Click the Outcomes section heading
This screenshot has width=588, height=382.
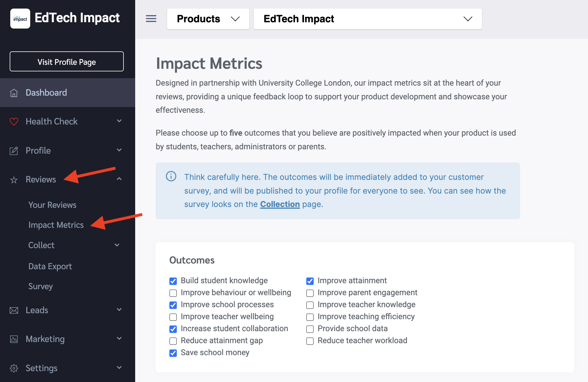(x=192, y=260)
